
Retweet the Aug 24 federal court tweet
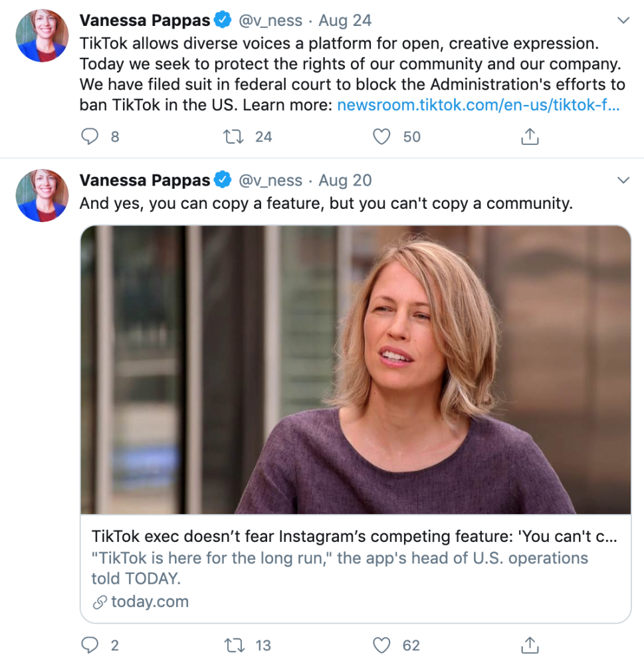(233, 137)
